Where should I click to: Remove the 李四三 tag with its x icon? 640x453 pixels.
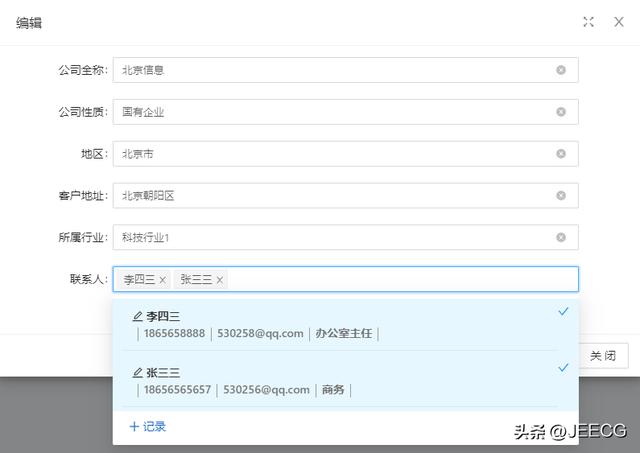(x=163, y=280)
